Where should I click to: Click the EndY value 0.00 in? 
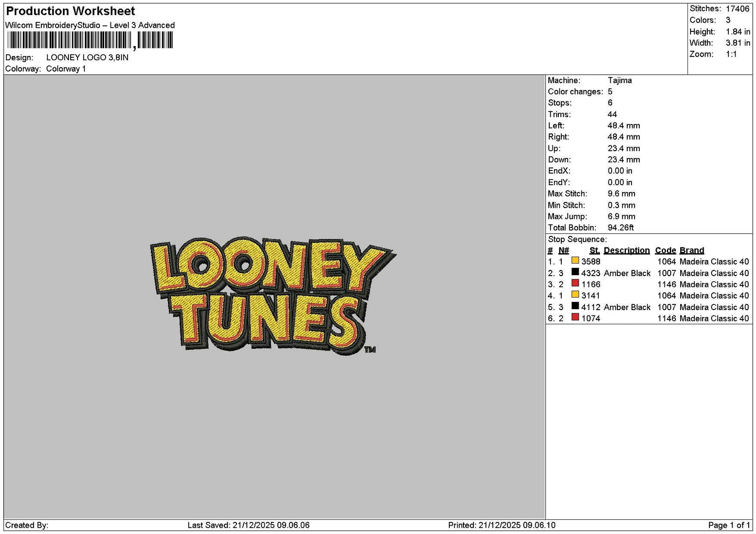(620, 183)
